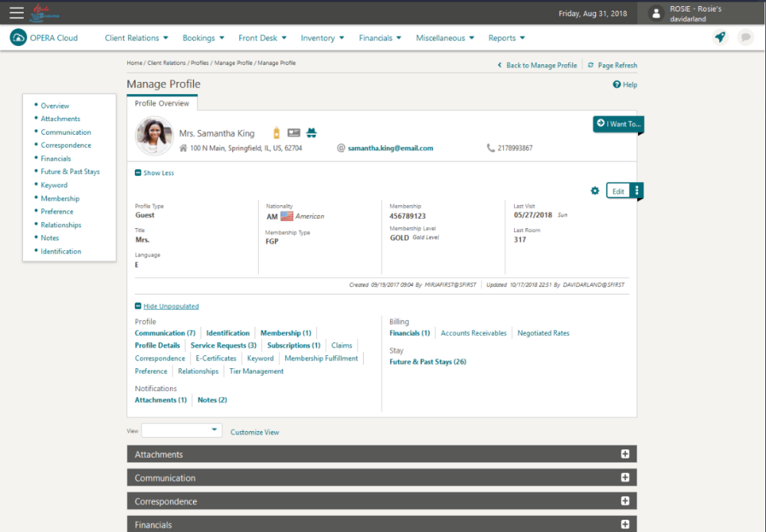The height and width of the screenshot is (532, 766).
Task: Jump to Overview in sidebar
Action: [x=54, y=106]
